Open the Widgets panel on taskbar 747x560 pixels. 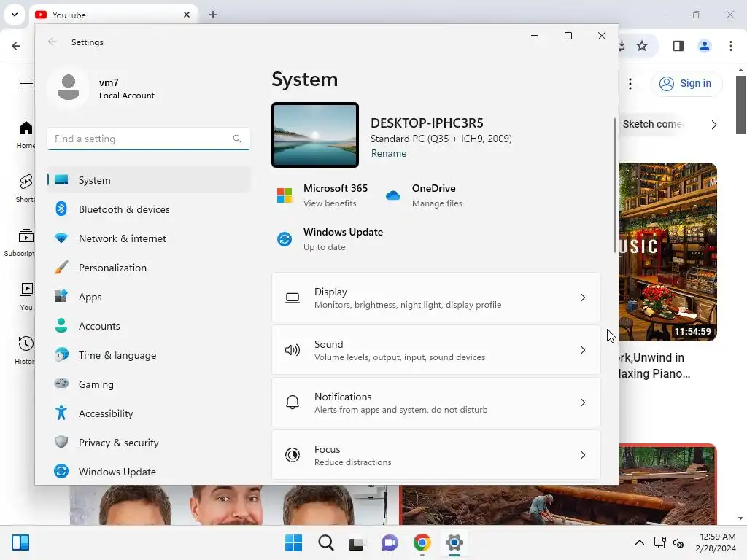tap(20, 542)
